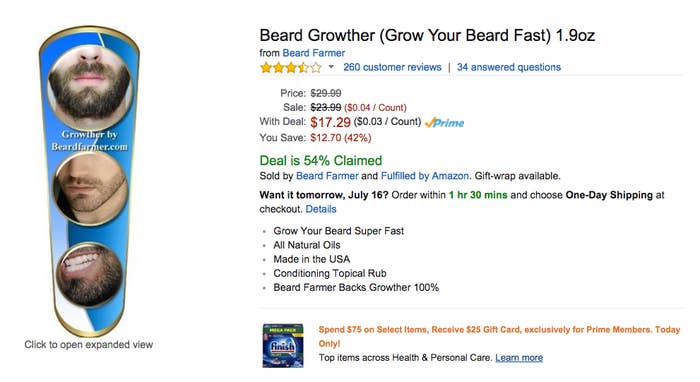This screenshot has width=700, height=382.
Task: Click the Spend $75 gift card promo headline
Action: (x=499, y=336)
